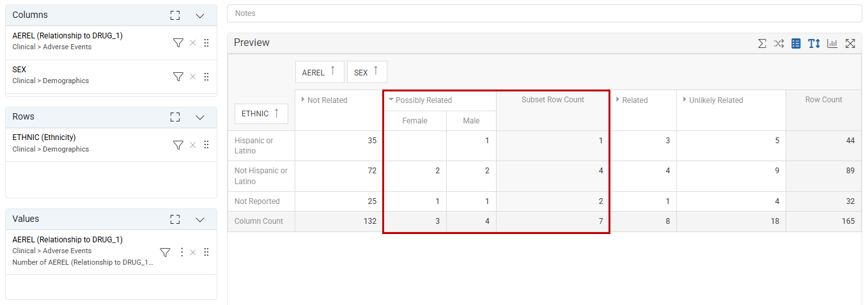Open the bar chart view icon
This screenshot has height=305, width=868.
click(x=832, y=43)
